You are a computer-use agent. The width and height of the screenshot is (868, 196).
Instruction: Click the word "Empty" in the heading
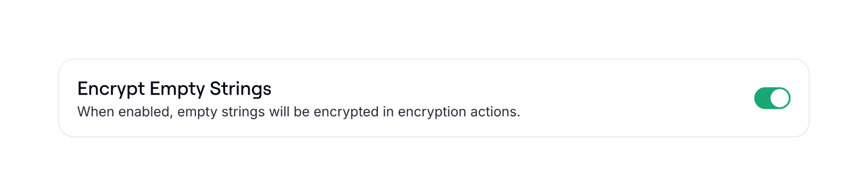tap(177, 89)
